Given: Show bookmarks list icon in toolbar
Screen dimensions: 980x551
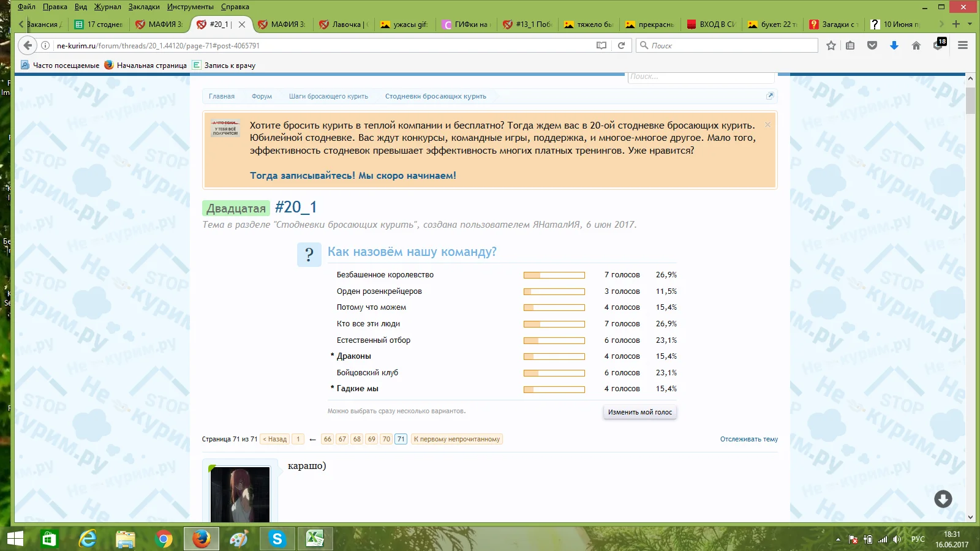Looking at the screenshot, I should point(850,45).
